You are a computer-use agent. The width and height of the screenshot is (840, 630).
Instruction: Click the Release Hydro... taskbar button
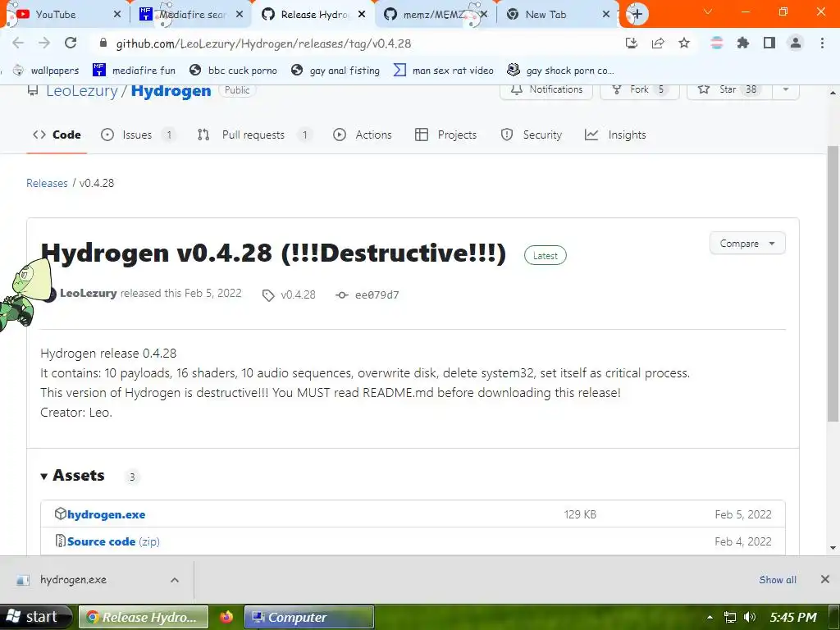coord(144,617)
